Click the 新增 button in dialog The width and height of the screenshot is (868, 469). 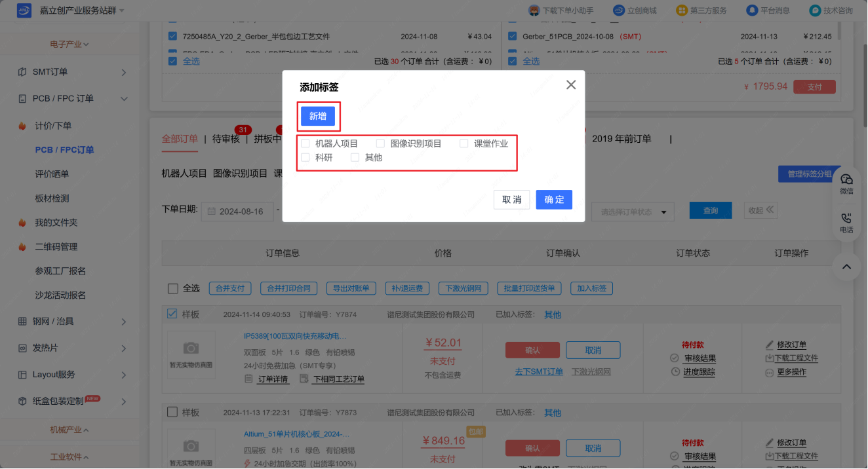318,117
